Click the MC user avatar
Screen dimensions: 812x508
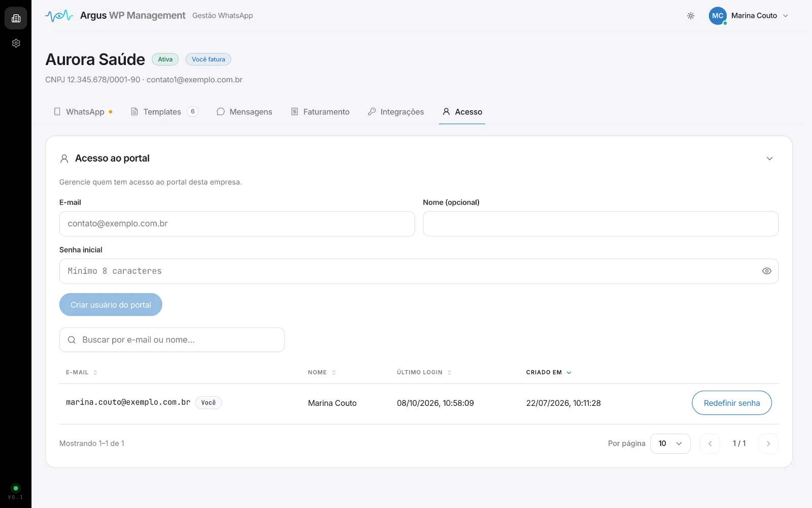click(718, 16)
